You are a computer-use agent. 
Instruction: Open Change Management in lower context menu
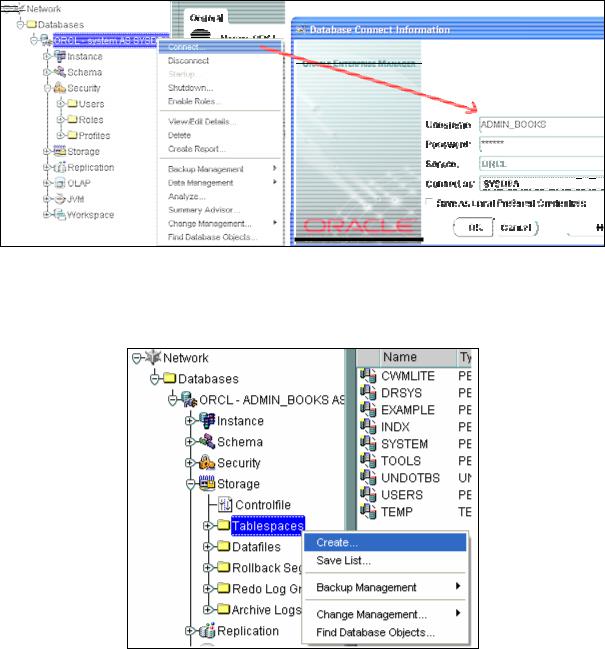tap(385, 614)
